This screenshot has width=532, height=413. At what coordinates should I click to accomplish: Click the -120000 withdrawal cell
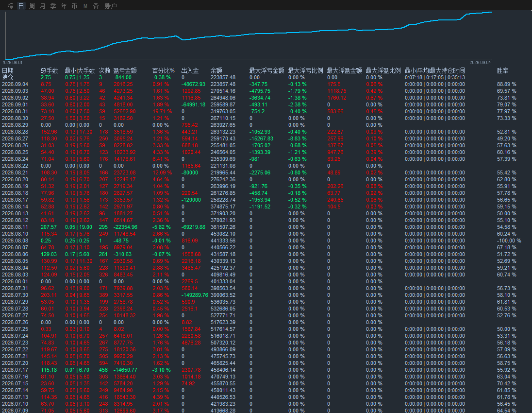[x=191, y=200]
